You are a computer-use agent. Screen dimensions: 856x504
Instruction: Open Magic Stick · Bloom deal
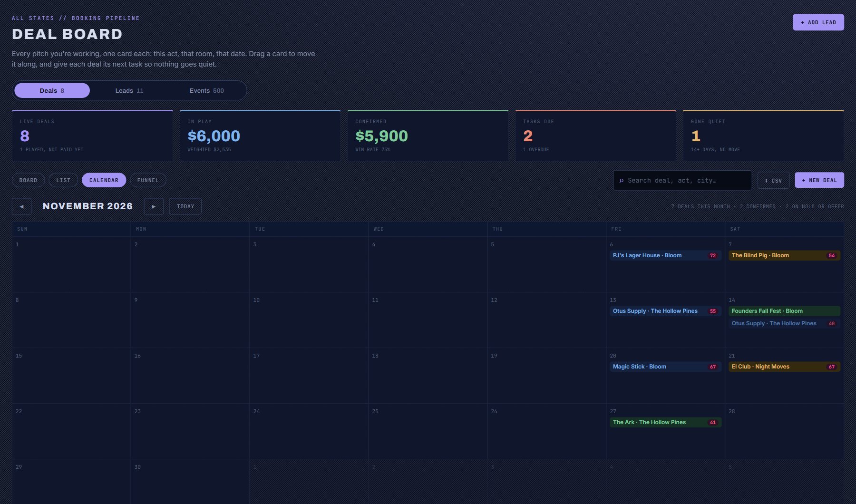click(665, 367)
